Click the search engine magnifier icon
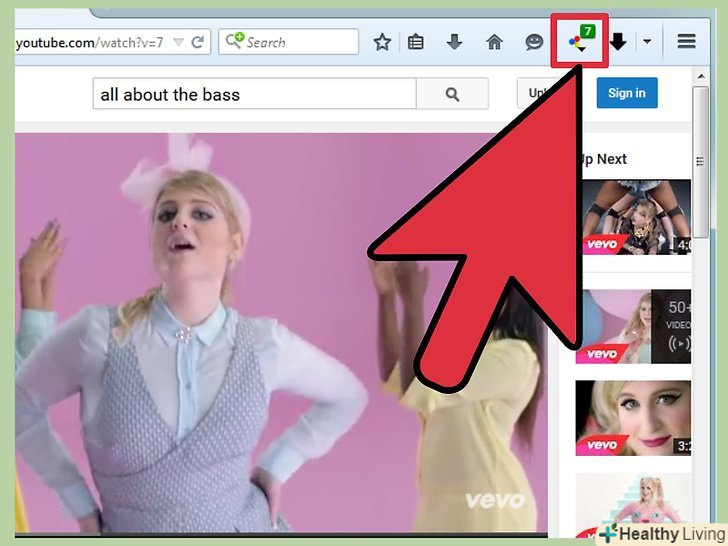 (x=235, y=41)
